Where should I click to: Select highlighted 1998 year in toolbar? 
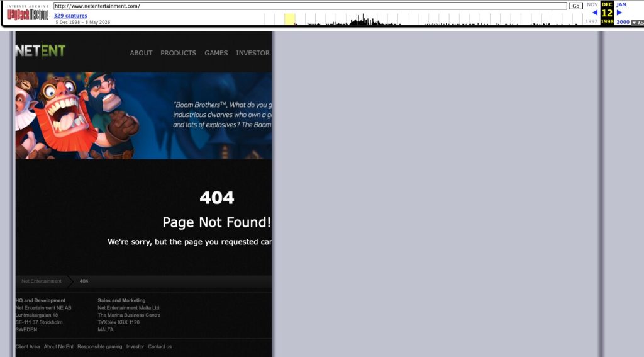[607, 22]
